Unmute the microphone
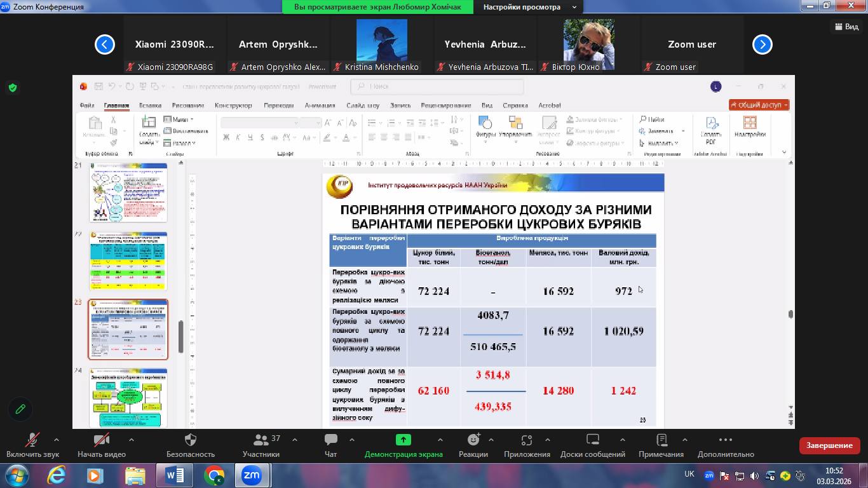This screenshot has height=488, width=868. click(x=32, y=440)
